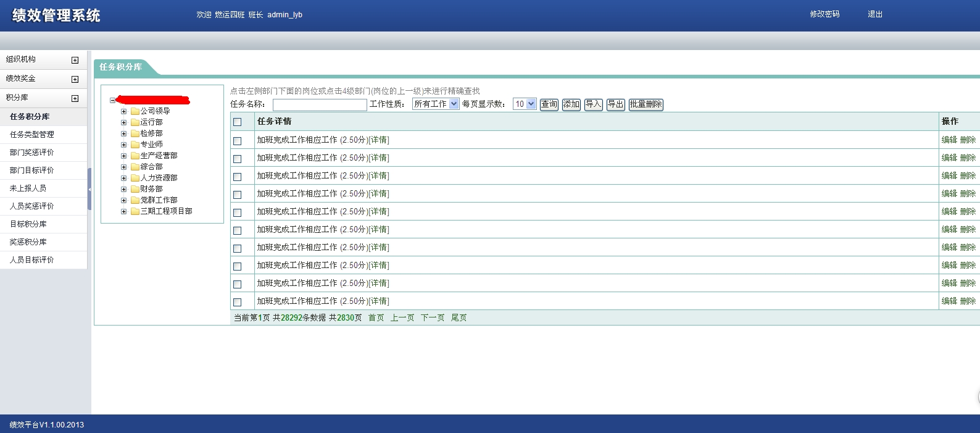Click 批量删除 to delete selected tasks

(646, 104)
